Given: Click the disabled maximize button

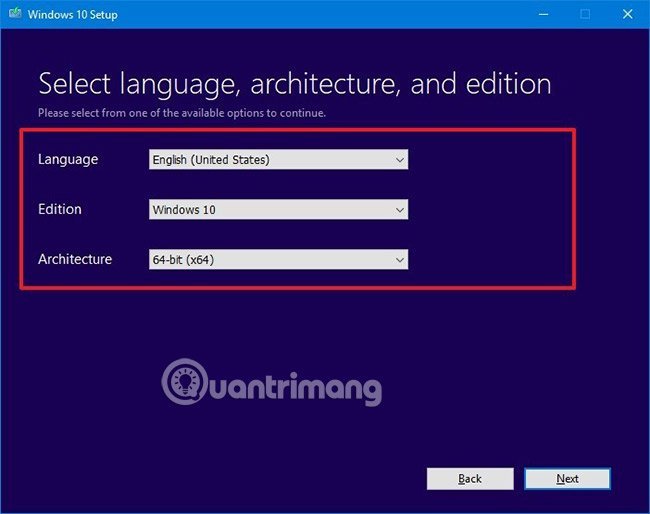Looking at the screenshot, I should coord(585,14).
